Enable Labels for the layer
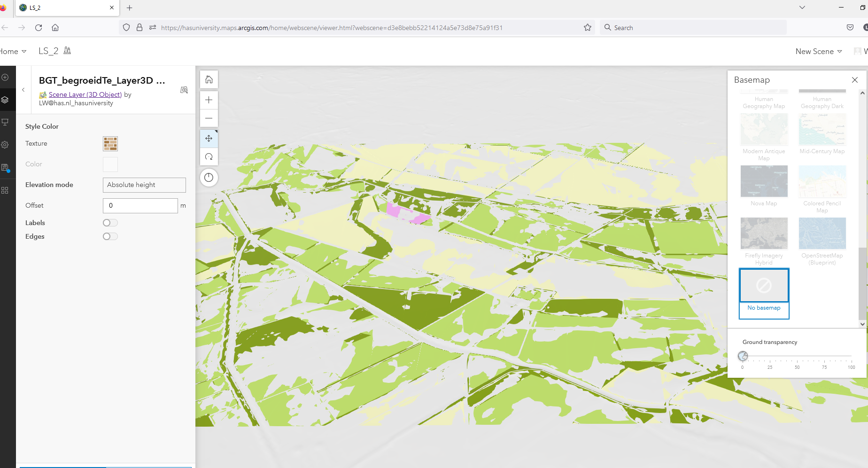The image size is (868, 468). [x=110, y=222]
